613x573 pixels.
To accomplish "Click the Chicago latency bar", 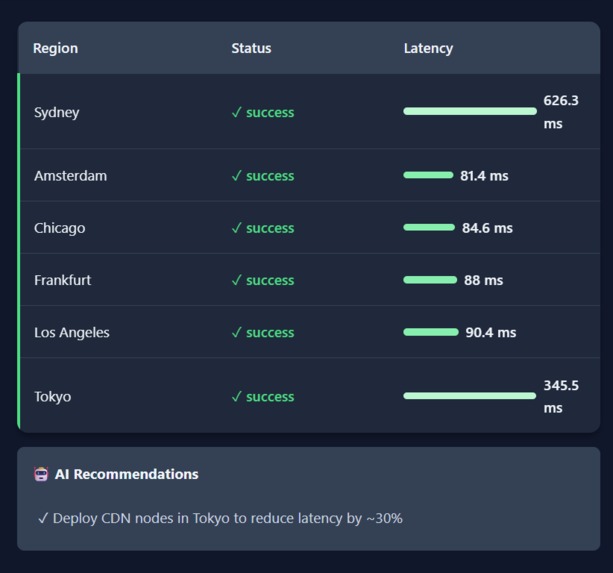I will tap(429, 227).
